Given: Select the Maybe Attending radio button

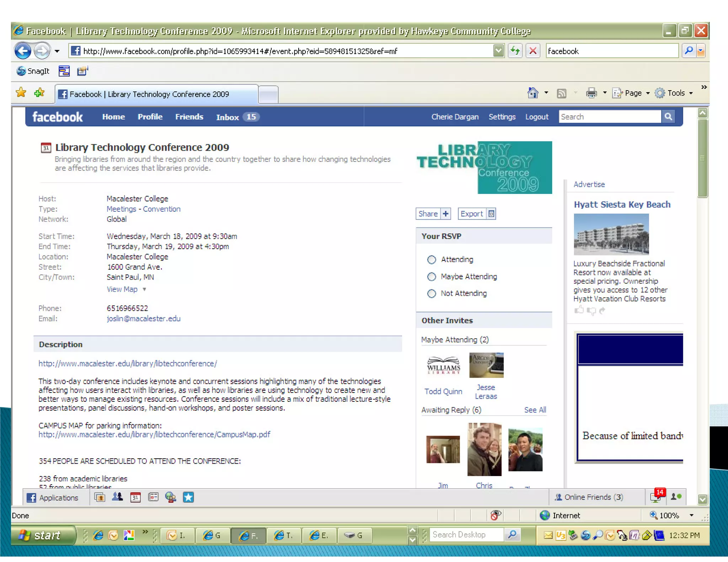Looking at the screenshot, I should point(432,277).
